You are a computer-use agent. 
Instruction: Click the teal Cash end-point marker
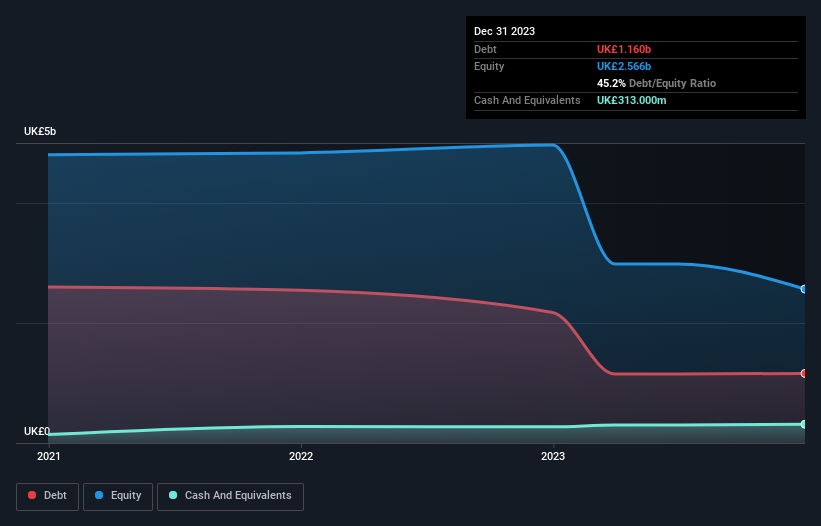804,424
